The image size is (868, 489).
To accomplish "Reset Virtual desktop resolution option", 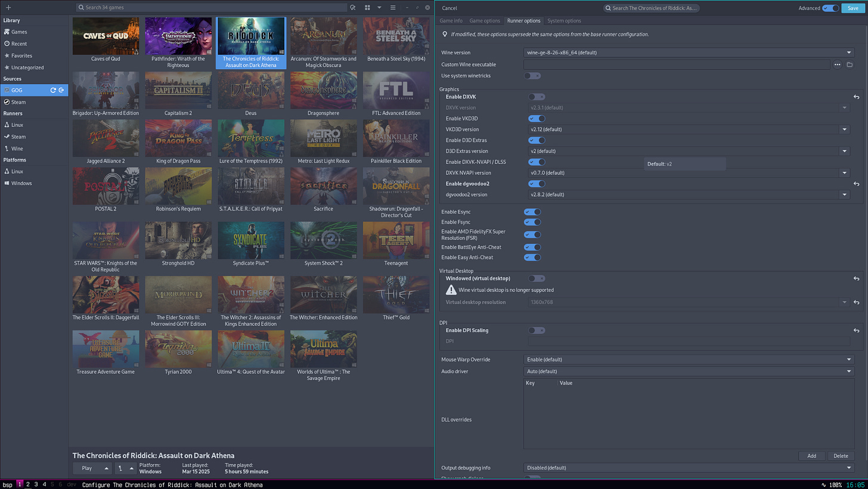I will (x=856, y=302).
